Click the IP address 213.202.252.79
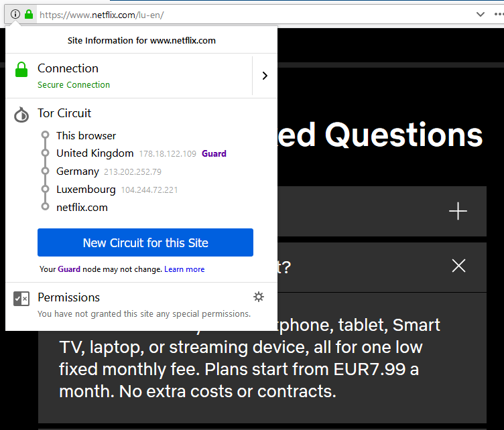The width and height of the screenshot is (504, 430). click(x=133, y=172)
